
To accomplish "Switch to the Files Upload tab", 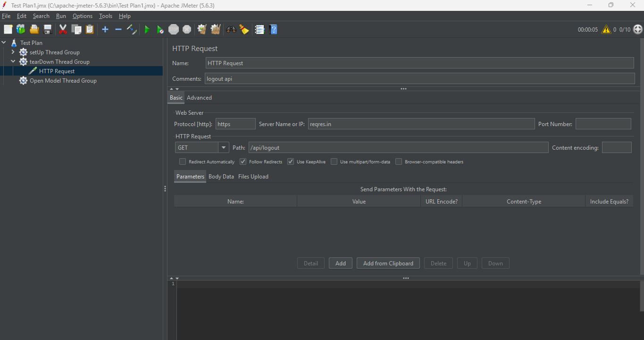I will click(x=253, y=177).
